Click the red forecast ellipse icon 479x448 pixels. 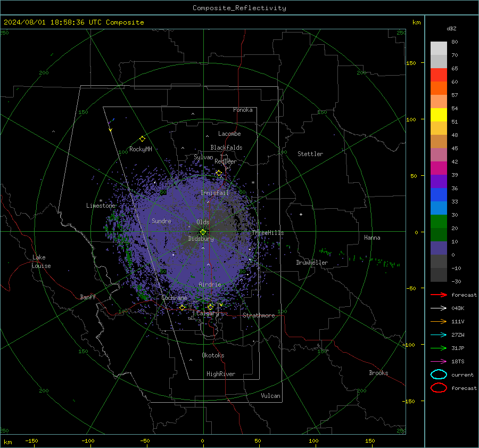pyautogui.click(x=439, y=388)
